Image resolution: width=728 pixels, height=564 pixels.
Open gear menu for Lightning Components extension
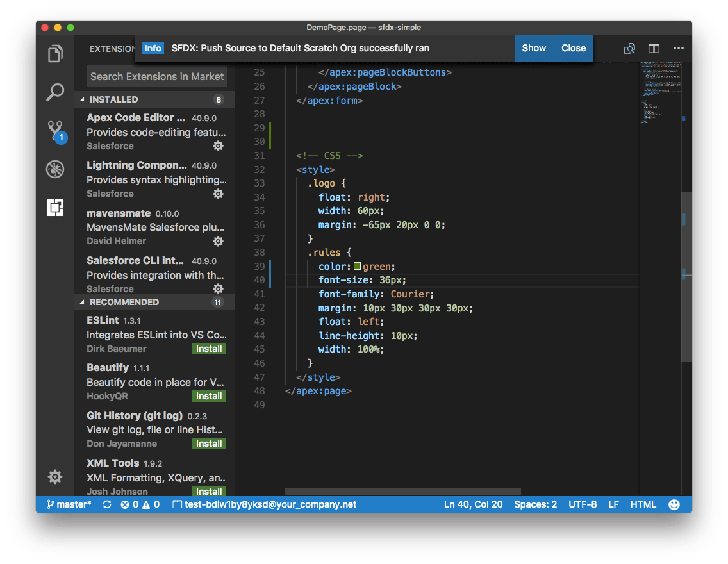[219, 194]
